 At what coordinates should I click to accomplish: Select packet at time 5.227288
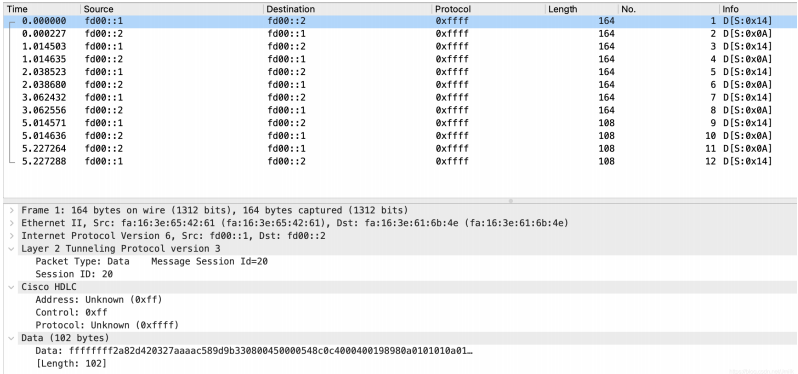click(x=400, y=161)
